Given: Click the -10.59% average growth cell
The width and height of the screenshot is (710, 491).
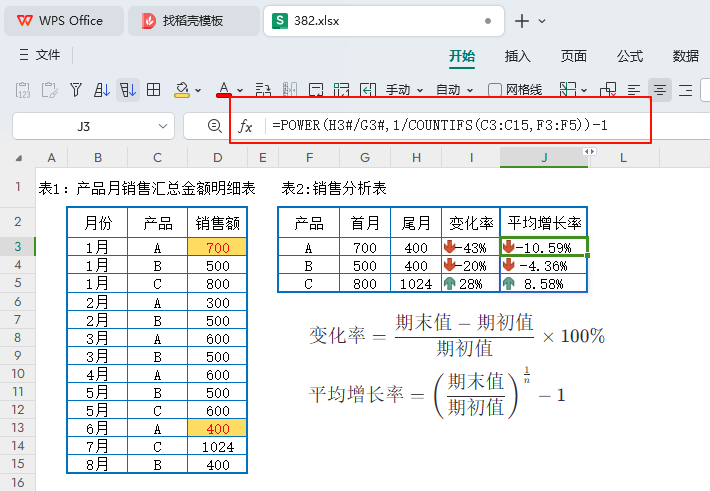Looking at the screenshot, I should (544, 247).
